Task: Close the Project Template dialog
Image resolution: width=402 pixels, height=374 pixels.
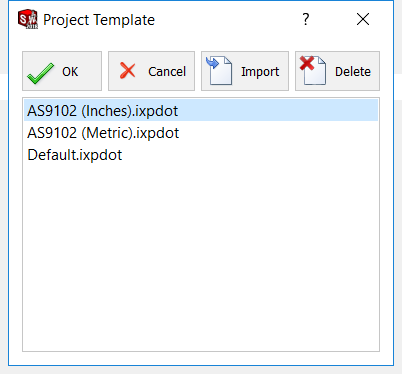Action: pyautogui.click(x=363, y=19)
